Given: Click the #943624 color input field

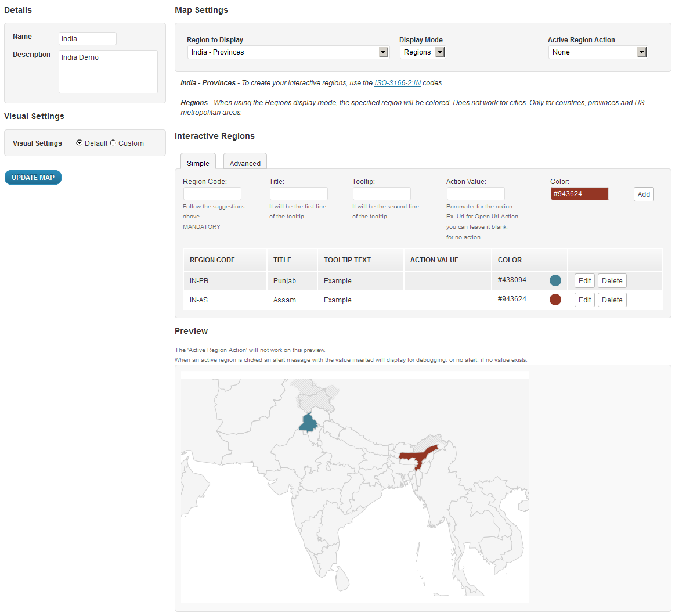Looking at the screenshot, I should [579, 194].
